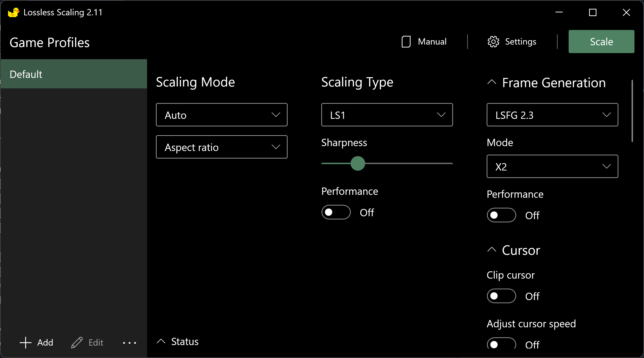Click the Edit pencil icon
The width and height of the screenshot is (644, 358).
(x=77, y=342)
